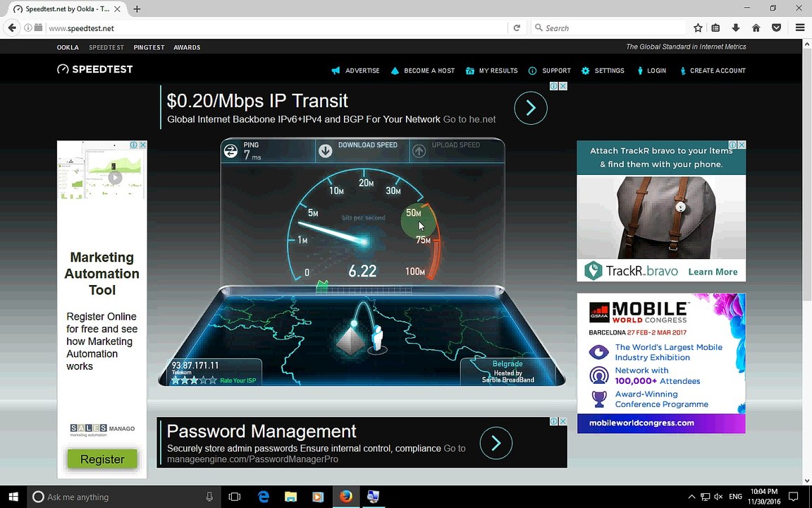Open Become a Host link

click(x=423, y=71)
